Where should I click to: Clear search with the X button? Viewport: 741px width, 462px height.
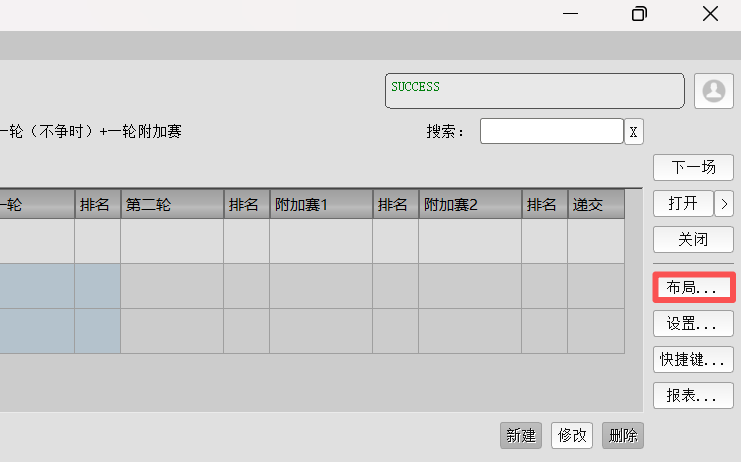(x=634, y=132)
